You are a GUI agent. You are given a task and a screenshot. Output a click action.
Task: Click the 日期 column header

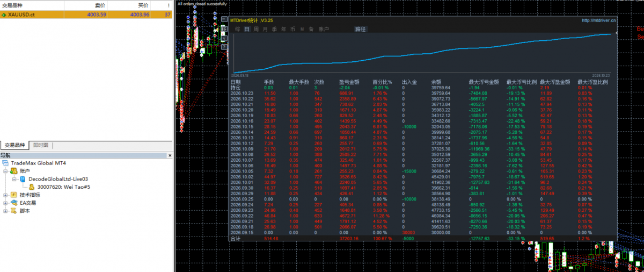point(236,82)
